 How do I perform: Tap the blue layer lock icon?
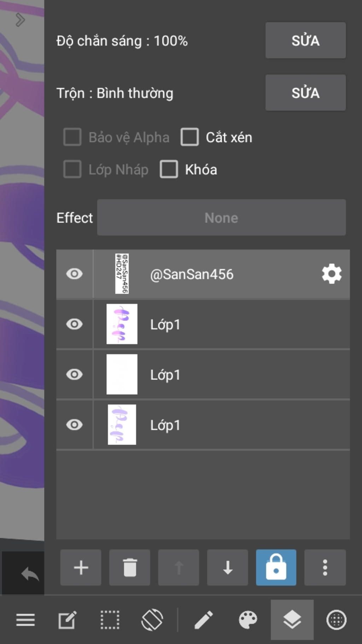click(x=276, y=568)
